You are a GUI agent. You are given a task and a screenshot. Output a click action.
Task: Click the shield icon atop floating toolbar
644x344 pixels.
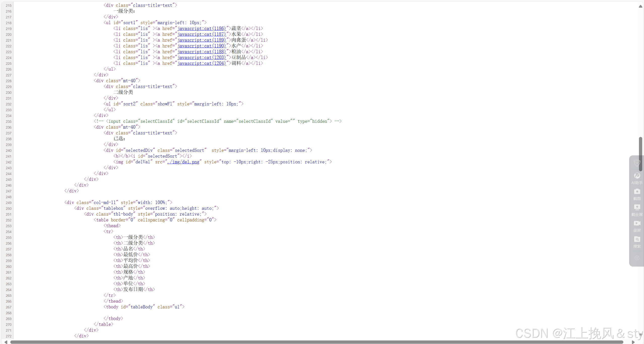tap(637, 163)
